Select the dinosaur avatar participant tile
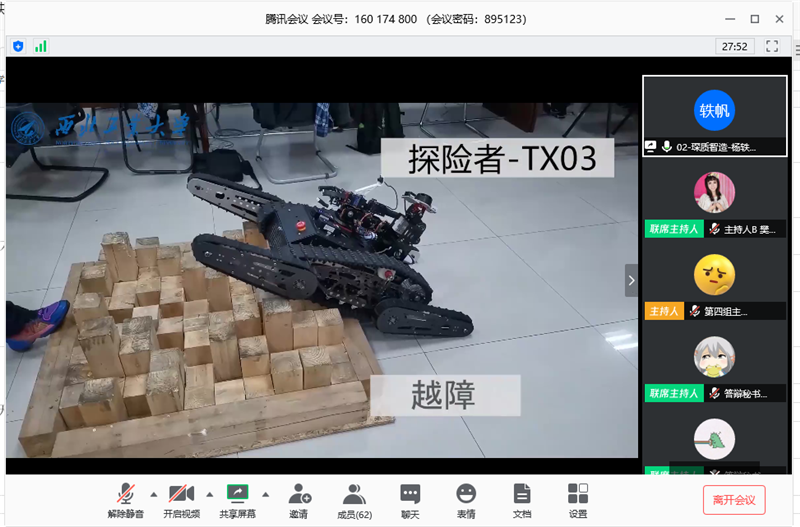Screen dimensions: 800x527 coord(714,439)
